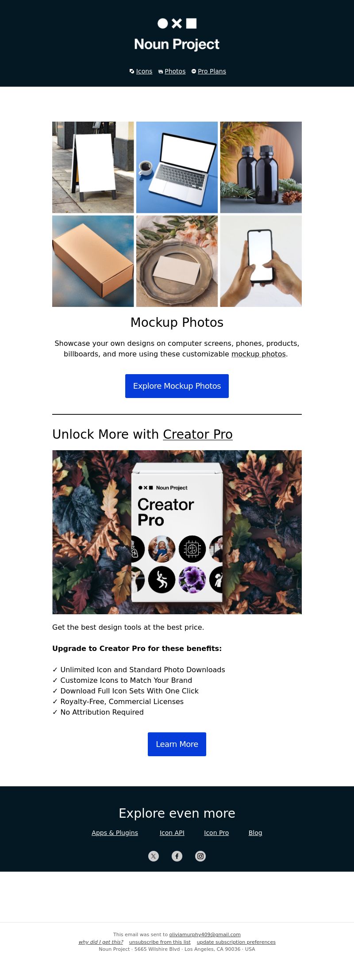Open the Icons link in header
This screenshot has height=980, width=354.
[x=144, y=71]
